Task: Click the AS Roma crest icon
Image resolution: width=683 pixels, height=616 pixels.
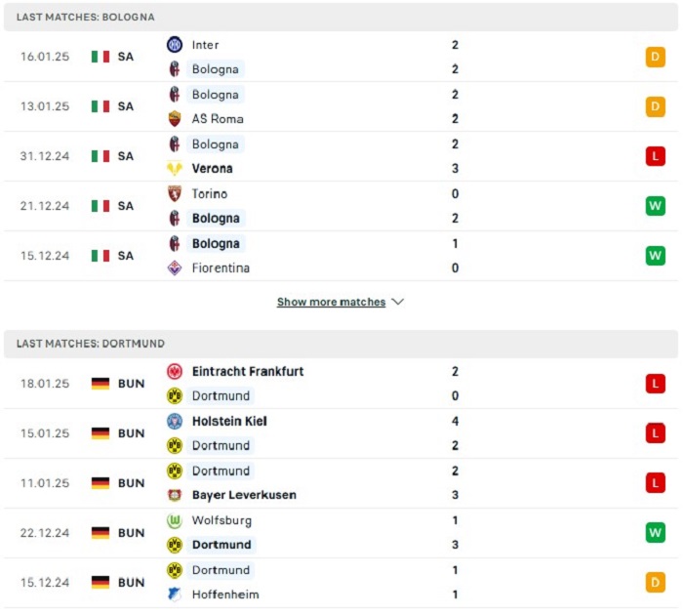Action: tap(175, 118)
